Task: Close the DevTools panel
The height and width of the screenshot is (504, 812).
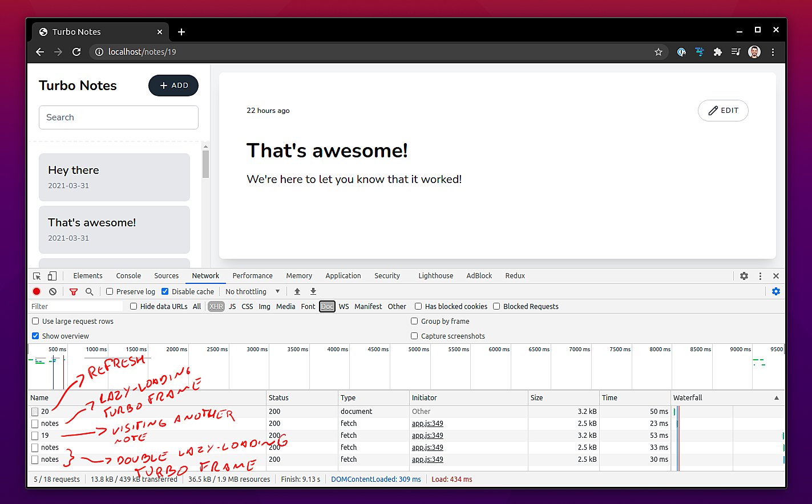Action: pyautogui.click(x=776, y=276)
